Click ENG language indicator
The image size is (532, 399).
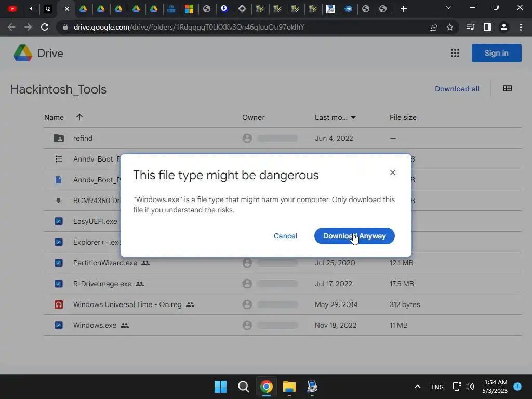(437, 387)
